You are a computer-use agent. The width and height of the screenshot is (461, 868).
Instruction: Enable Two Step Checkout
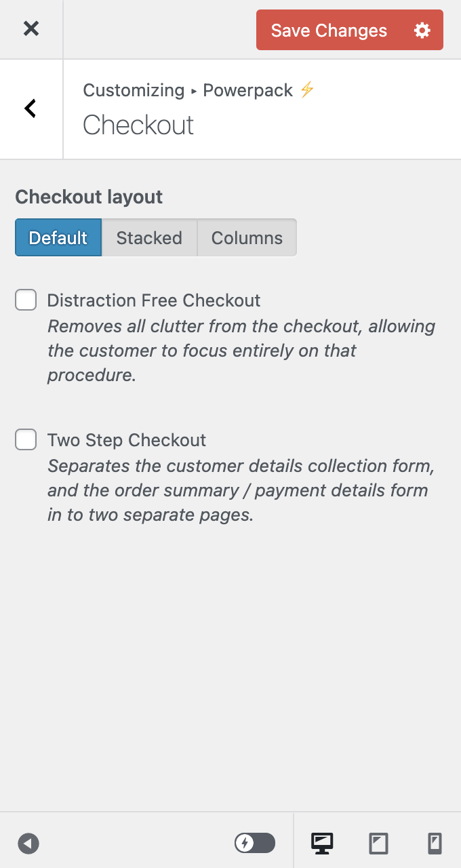click(25, 439)
